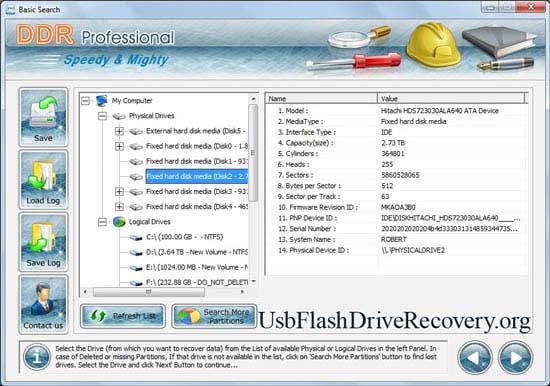Click the E:\ logical drive icon
The width and height of the screenshot is (550, 386).
pos(136,267)
